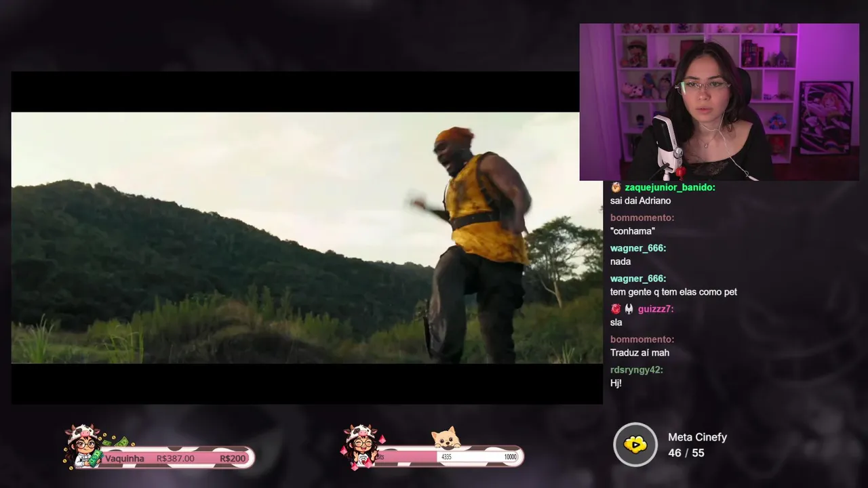
Task: Click the bits progress bar showing 4335
Action: (448, 457)
